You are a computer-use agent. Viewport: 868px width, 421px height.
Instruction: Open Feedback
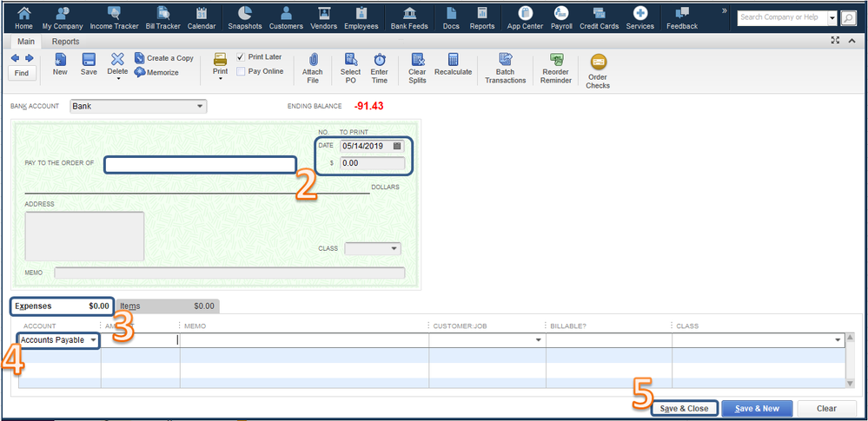coord(682,17)
